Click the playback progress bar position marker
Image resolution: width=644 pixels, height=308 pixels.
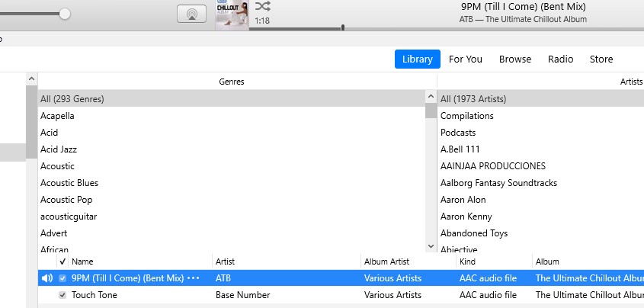[342, 27]
